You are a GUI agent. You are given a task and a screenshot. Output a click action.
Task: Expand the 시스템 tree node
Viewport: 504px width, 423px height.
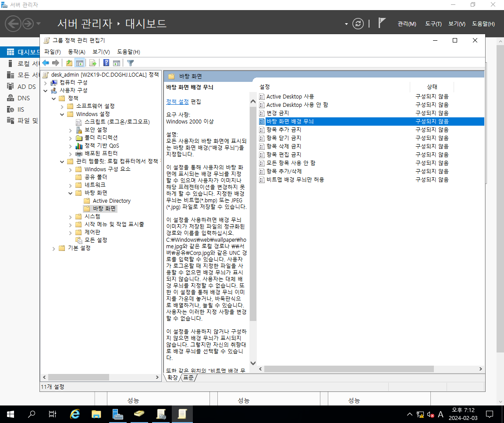71,217
